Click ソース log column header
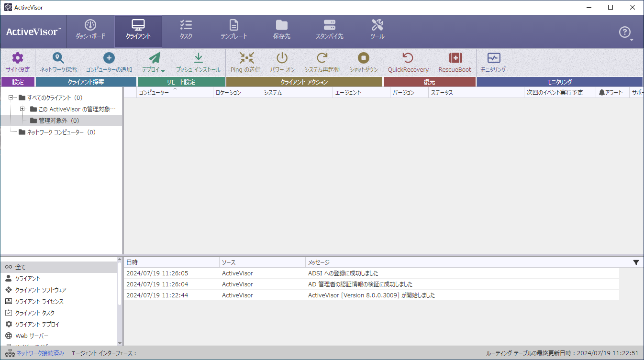This screenshot has height=360, width=644. click(x=262, y=262)
